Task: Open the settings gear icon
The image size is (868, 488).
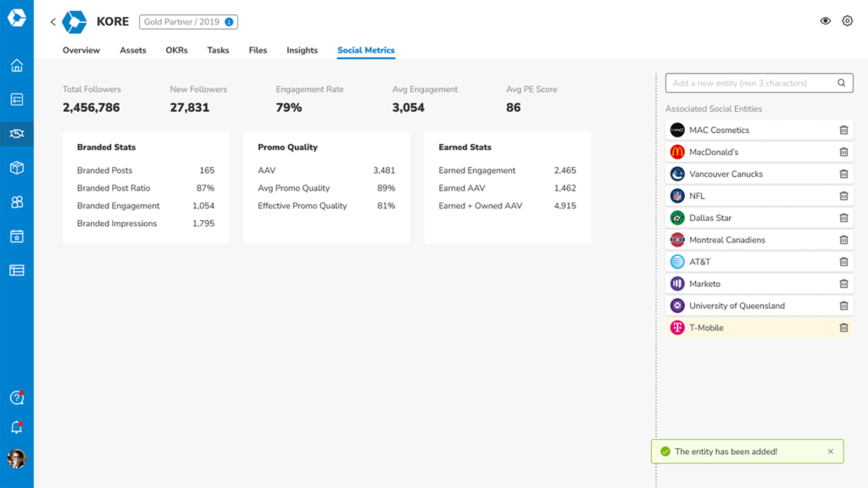Action: pos(847,21)
